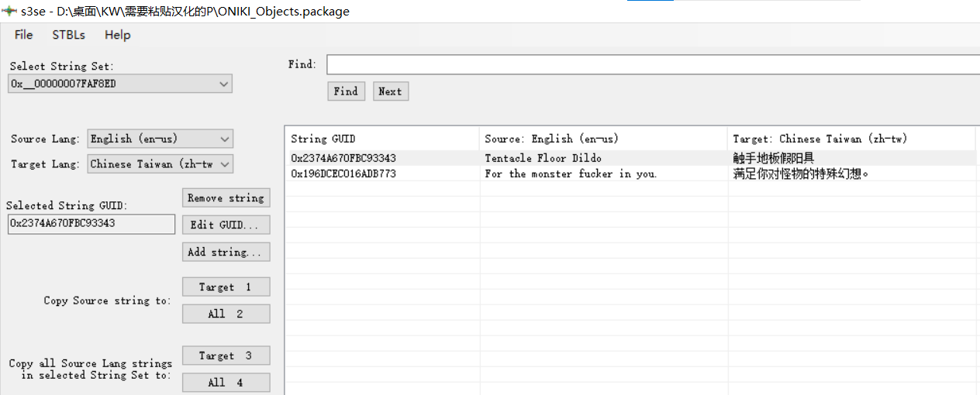Image resolution: width=980 pixels, height=395 pixels.
Task: Click the Target 3 copy button
Action: pos(226,355)
